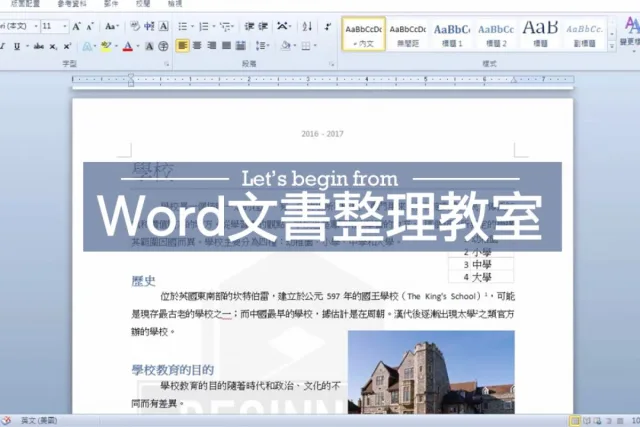
Task: Decrease font size with Shrink Font icon
Action: point(90,27)
